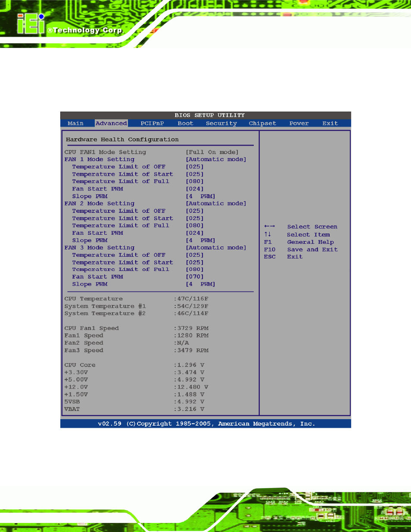411x532 pixels.
Task: Open the Boot tab
Action: click(x=185, y=124)
